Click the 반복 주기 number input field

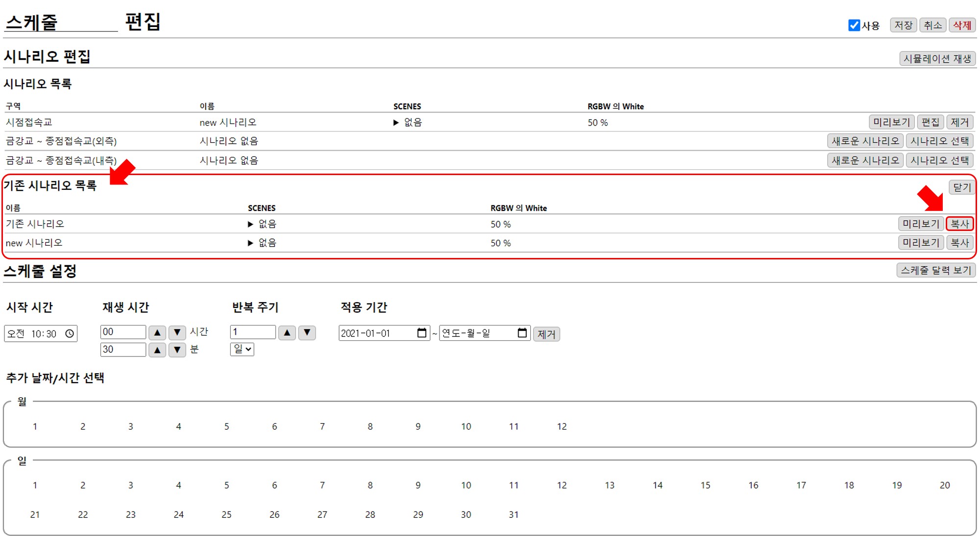pyautogui.click(x=253, y=332)
